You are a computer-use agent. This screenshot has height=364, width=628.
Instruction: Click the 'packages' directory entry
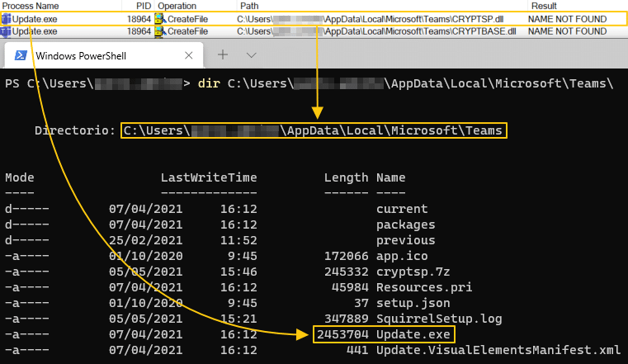tap(406, 225)
